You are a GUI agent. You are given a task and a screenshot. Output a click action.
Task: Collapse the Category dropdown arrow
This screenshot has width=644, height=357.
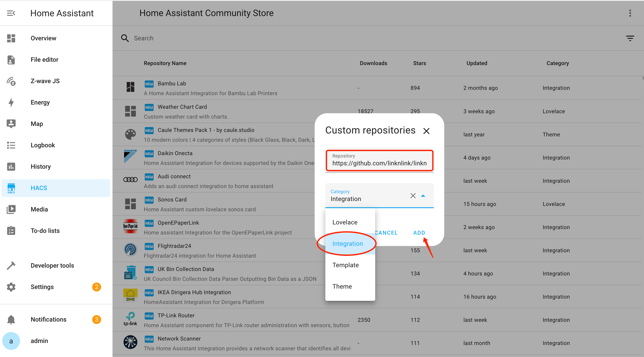423,196
